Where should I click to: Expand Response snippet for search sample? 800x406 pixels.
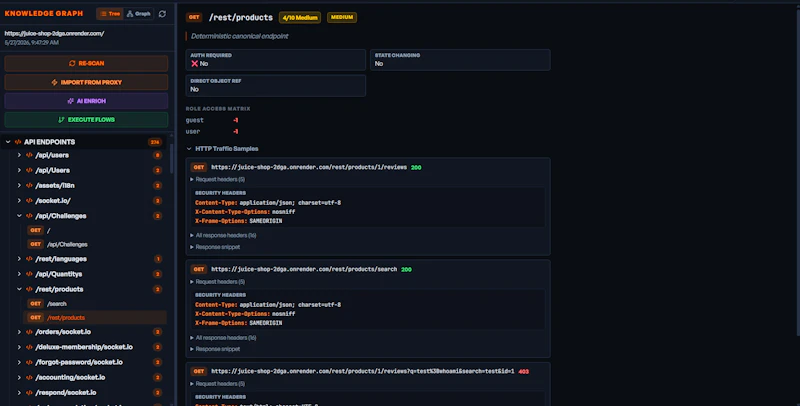click(215, 349)
